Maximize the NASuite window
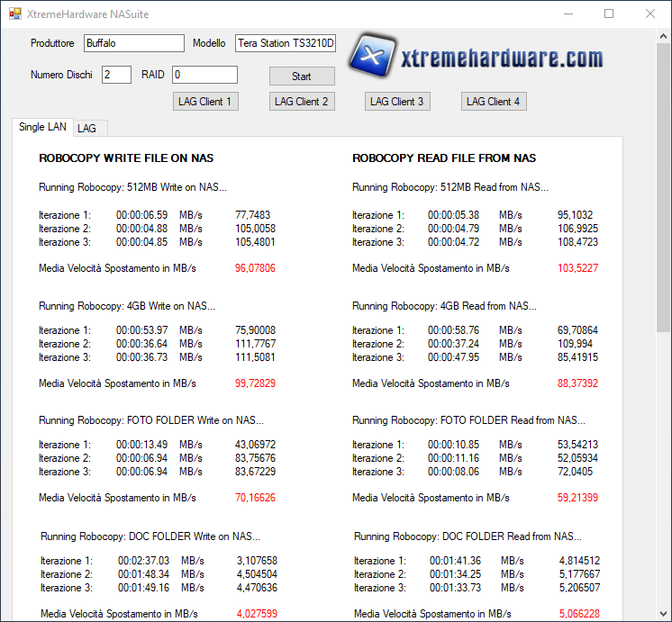 click(609, 14)
